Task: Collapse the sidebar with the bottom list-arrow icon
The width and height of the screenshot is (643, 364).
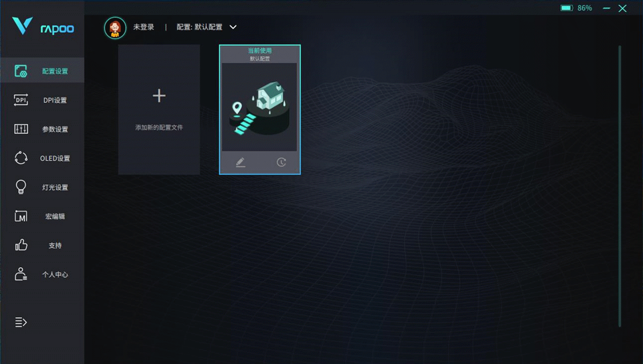Action: pos(21,322)
